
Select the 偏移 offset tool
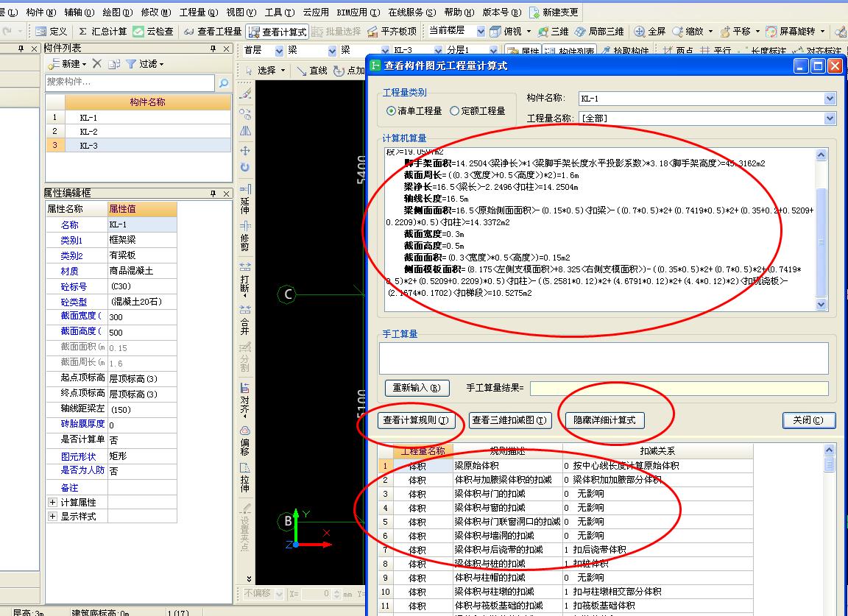point(245,442)
